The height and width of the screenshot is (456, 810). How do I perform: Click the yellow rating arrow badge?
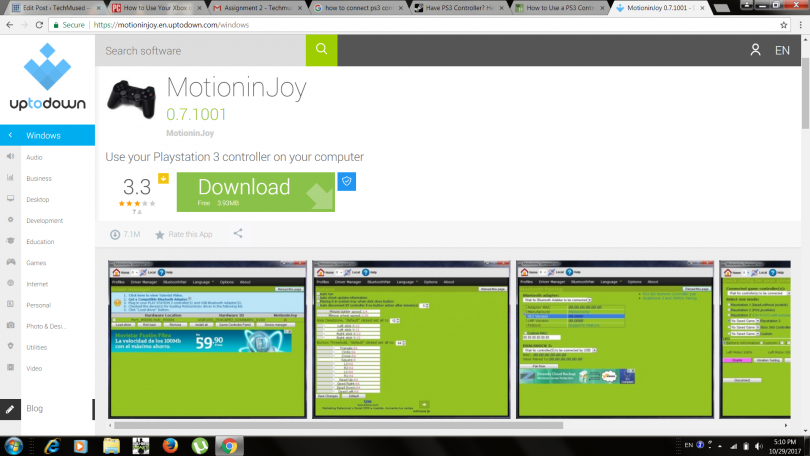[163, 179]
